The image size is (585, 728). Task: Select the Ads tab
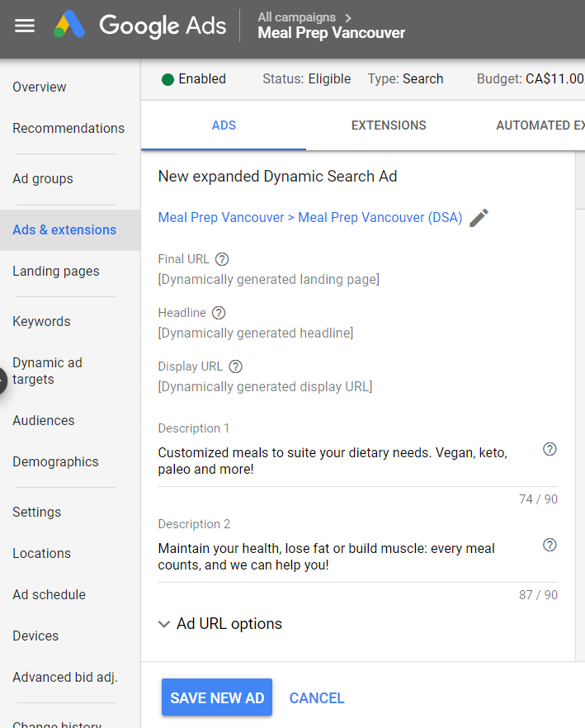pyautogui.click(x=224, y=125)
